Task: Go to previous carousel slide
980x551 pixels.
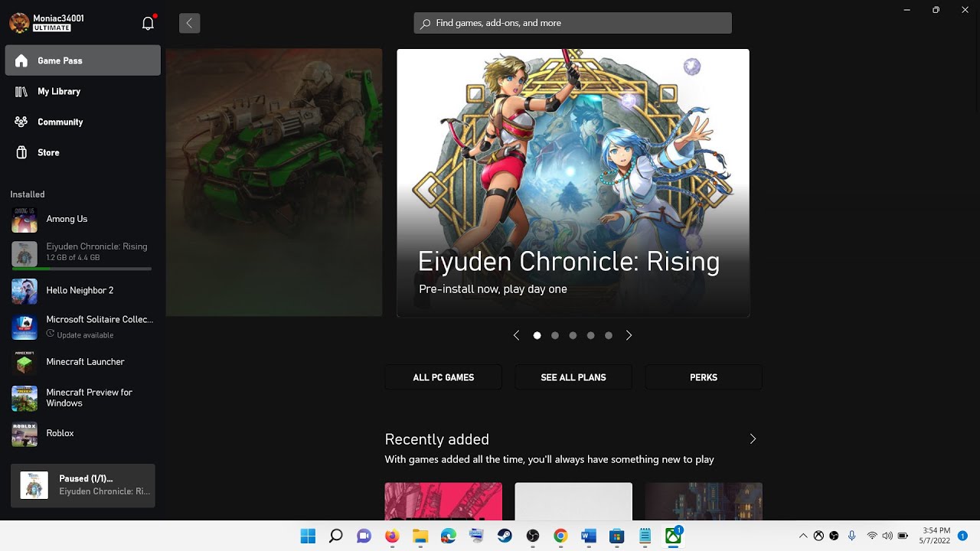Action: tap(516, 335)
